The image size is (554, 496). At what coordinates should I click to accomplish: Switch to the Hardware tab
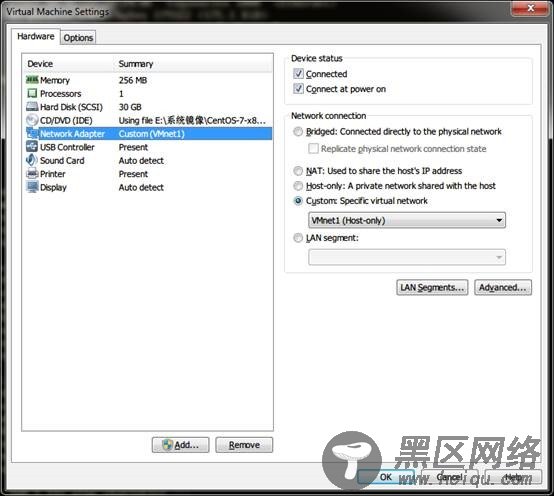click(x=36, y=36)
